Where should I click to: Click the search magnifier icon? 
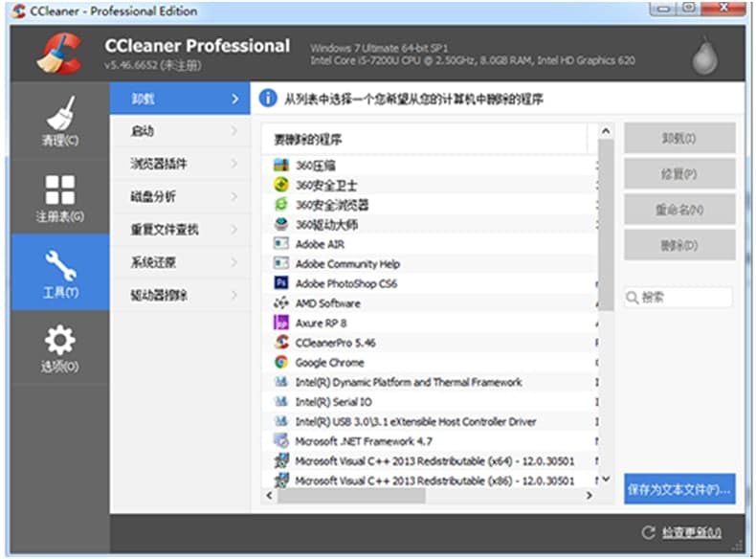633,297
